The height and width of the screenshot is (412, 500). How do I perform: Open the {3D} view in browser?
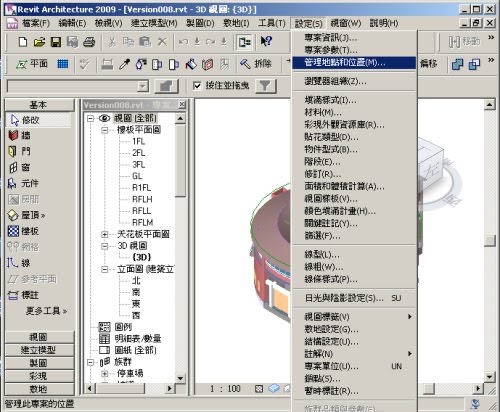coord(142,257)
